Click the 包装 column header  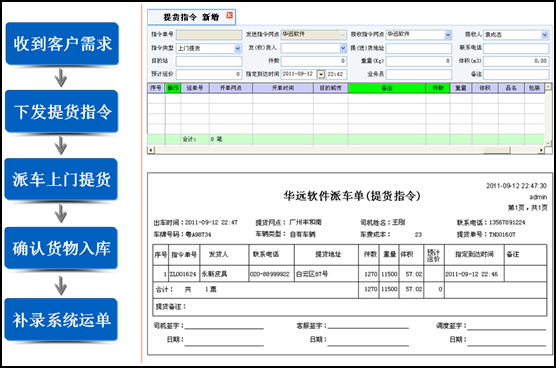[x=534, y=88]
